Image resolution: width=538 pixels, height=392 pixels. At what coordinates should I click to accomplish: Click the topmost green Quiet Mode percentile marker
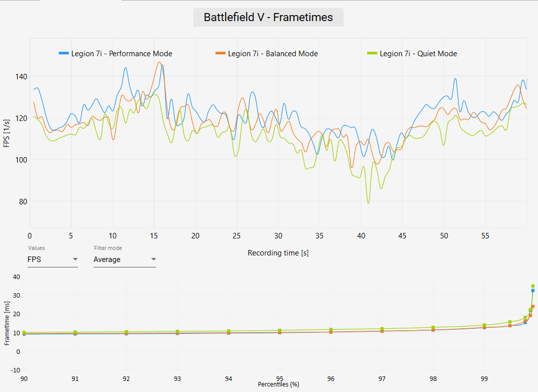tap(533, 286)
